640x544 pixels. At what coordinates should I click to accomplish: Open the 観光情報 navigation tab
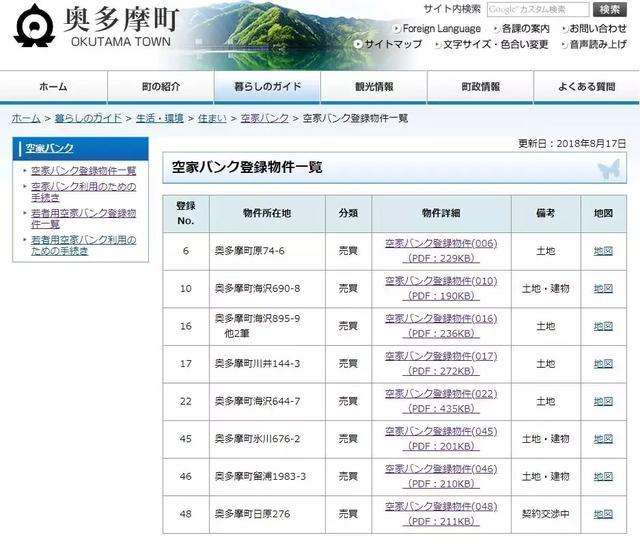pyautogui.click(x=373, y=87)
